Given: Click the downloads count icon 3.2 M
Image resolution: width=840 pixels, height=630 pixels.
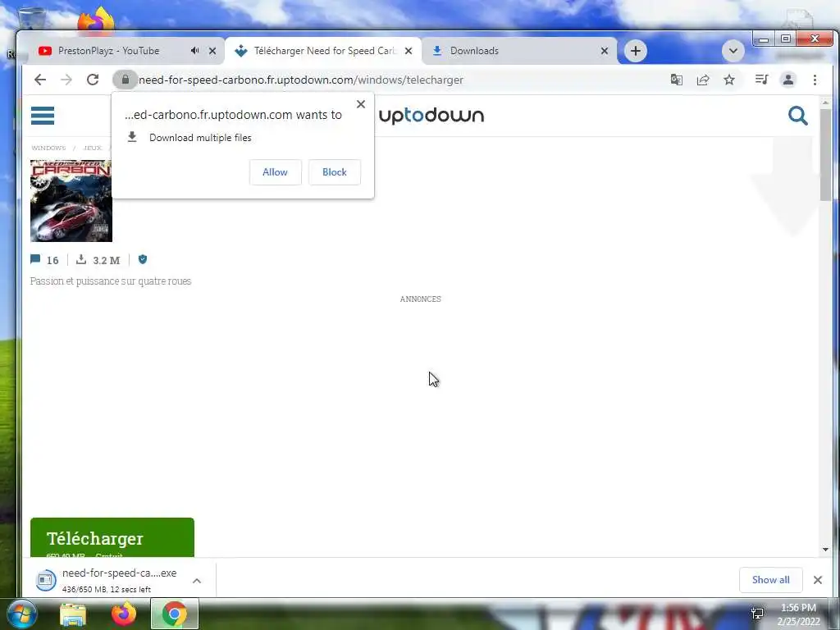Looking at the screenshot, I should coord(81,259).
